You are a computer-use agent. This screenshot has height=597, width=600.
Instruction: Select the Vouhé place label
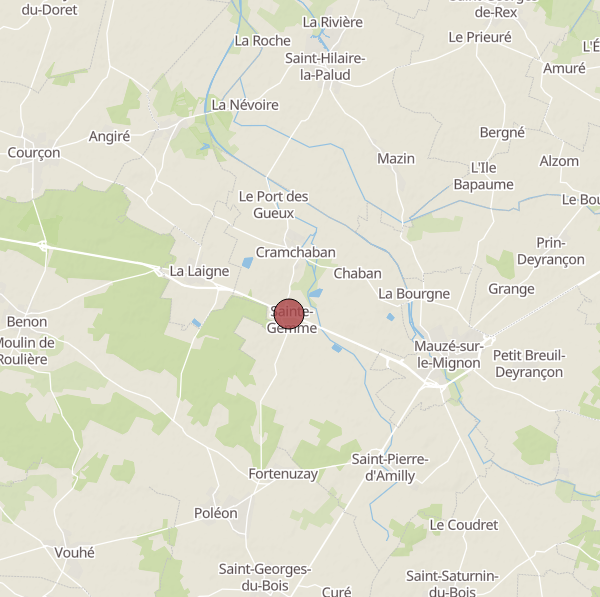(x=74, y=553)
